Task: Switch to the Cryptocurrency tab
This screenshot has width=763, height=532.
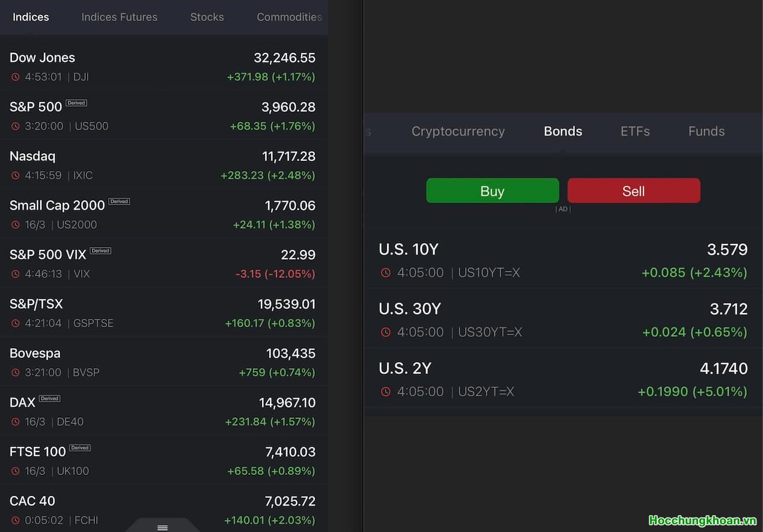Action: [458, 131]
